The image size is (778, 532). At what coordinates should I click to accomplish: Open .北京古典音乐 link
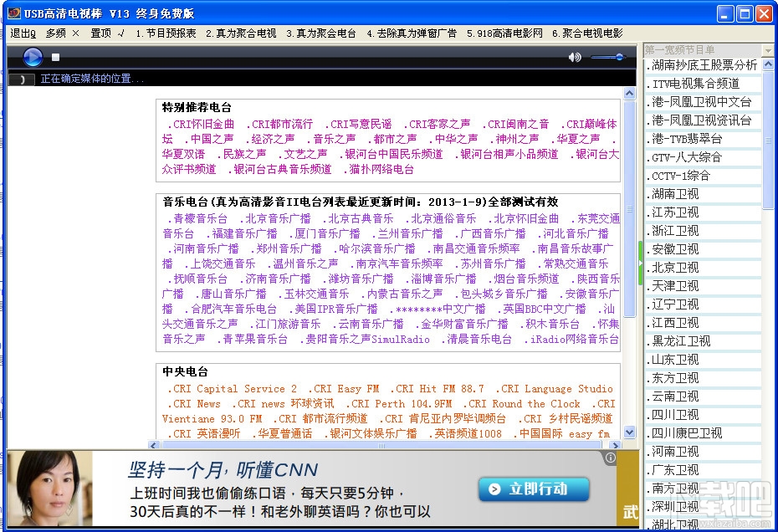click(358, 218)
